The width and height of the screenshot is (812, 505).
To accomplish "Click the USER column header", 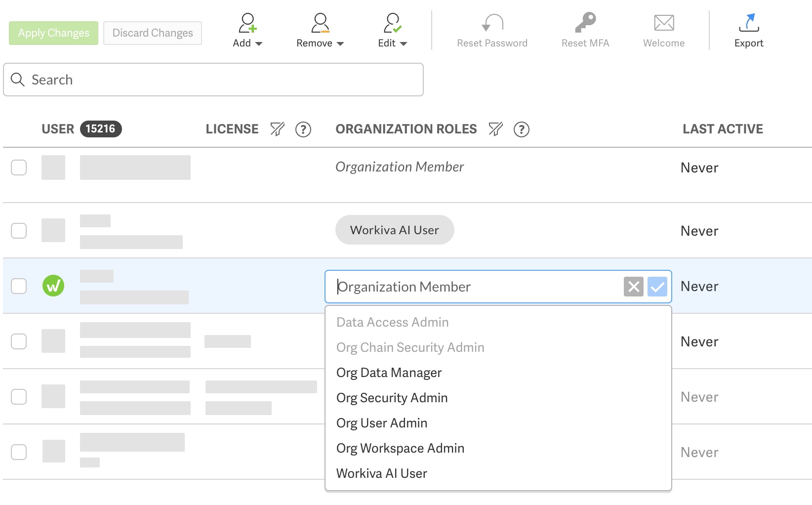I will click(58, 129).
